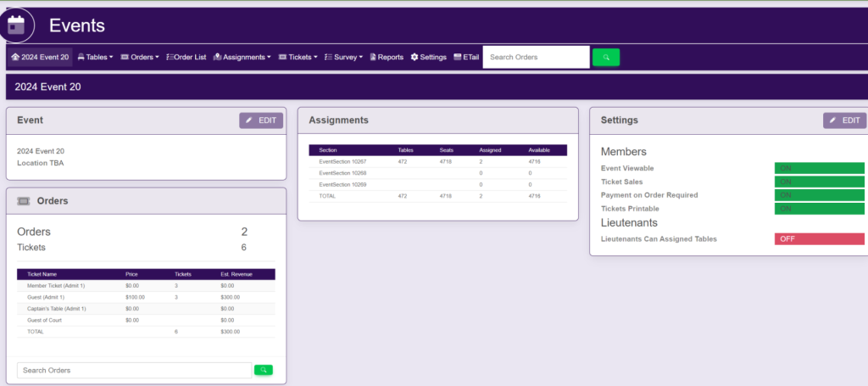
Task: Toggle the Tickets Printable green bar
Action: [819, 209]
